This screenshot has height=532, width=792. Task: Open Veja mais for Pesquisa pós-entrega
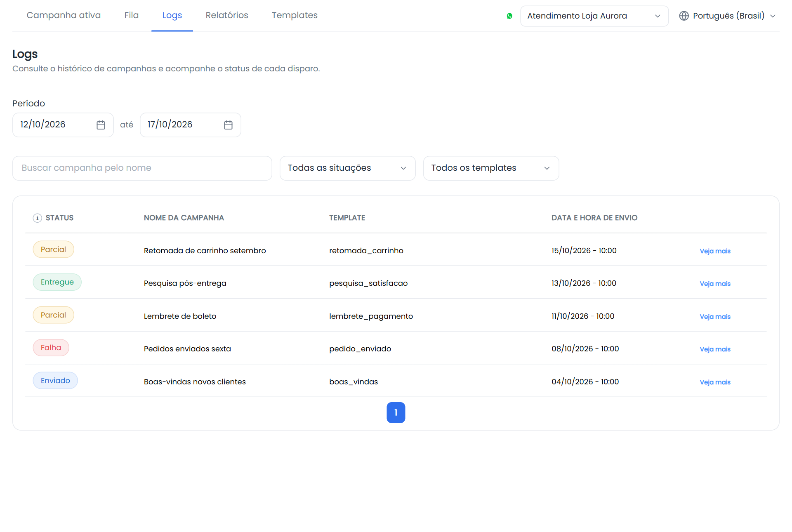[715, 284]
